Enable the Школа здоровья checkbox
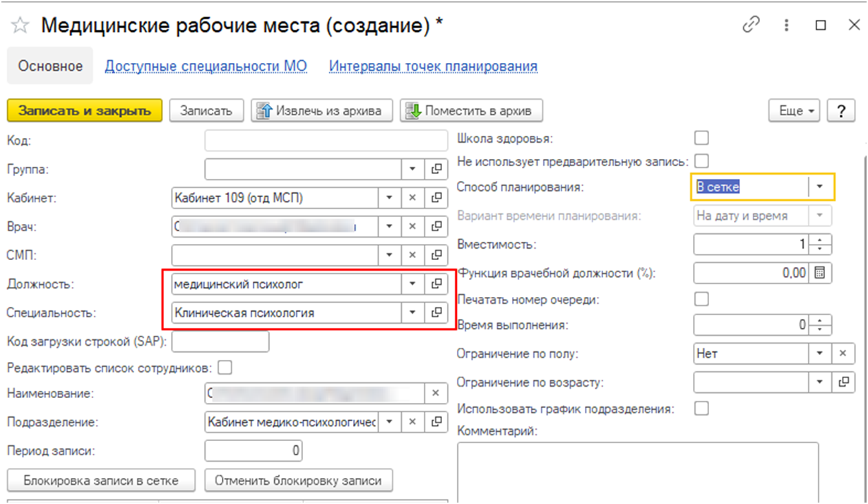 702,138
